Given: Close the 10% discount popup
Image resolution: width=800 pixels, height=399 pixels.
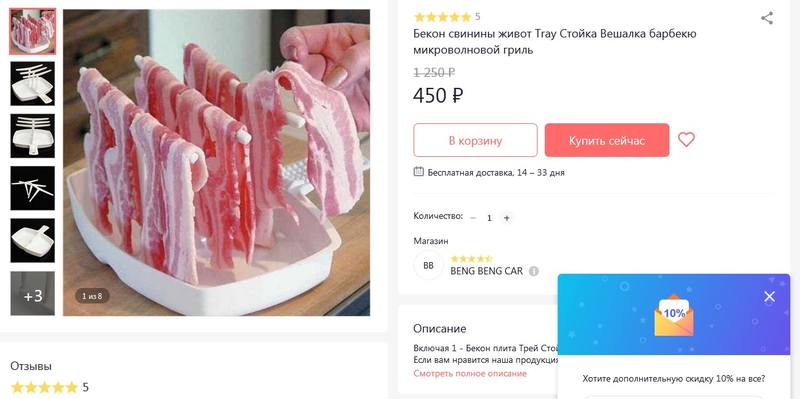Looking at the screenshot, I should (769, 296).
